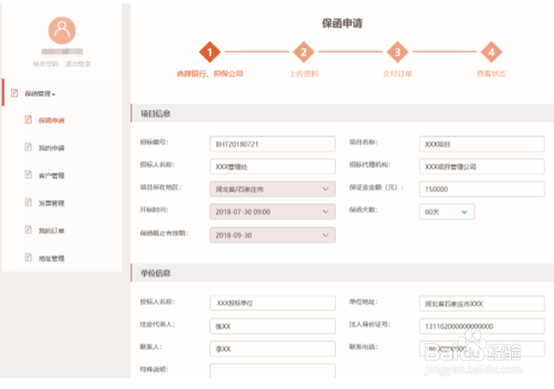Select step 2 diamond marker
Image resolution: width=554 pixels, height=389 pixels.
303,52
